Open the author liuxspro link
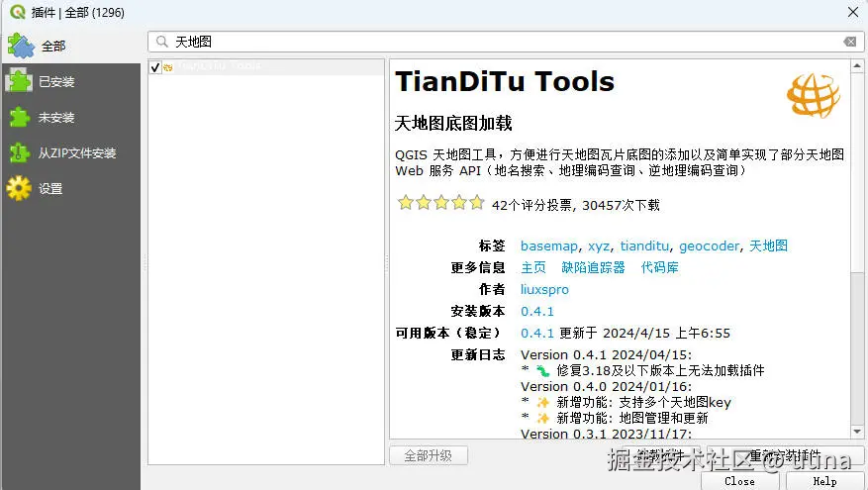Screen dimensions: 868x490 544,290
